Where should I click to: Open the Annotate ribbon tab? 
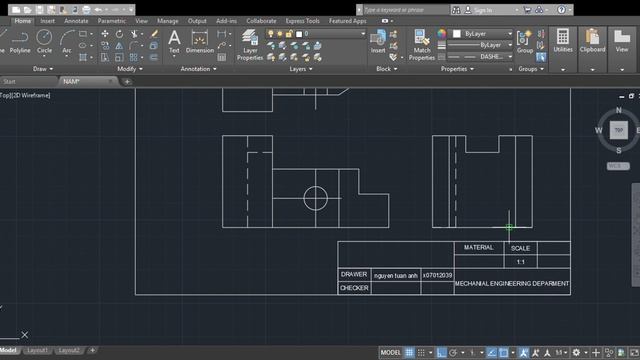click(x=76, y=21)
